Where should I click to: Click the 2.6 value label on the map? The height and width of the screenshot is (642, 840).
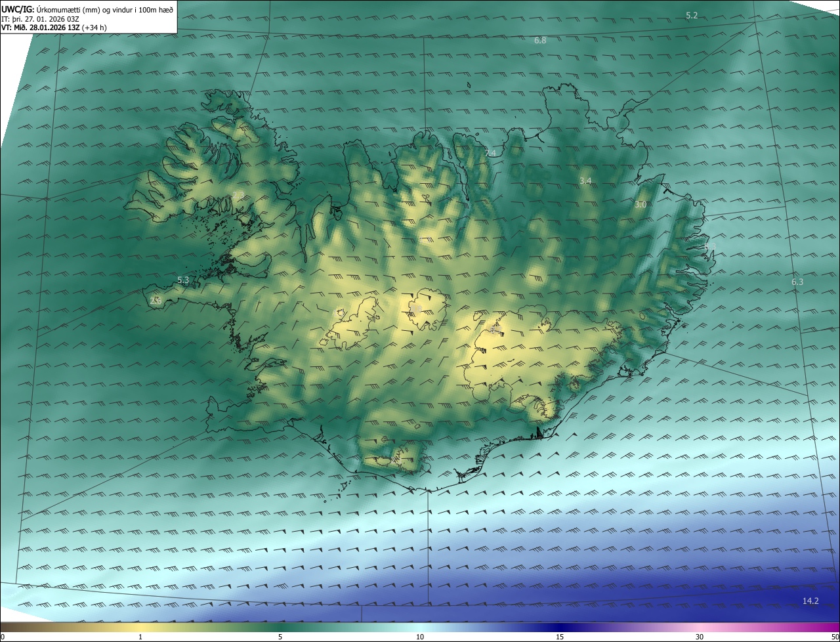click(x=156, y=301)
